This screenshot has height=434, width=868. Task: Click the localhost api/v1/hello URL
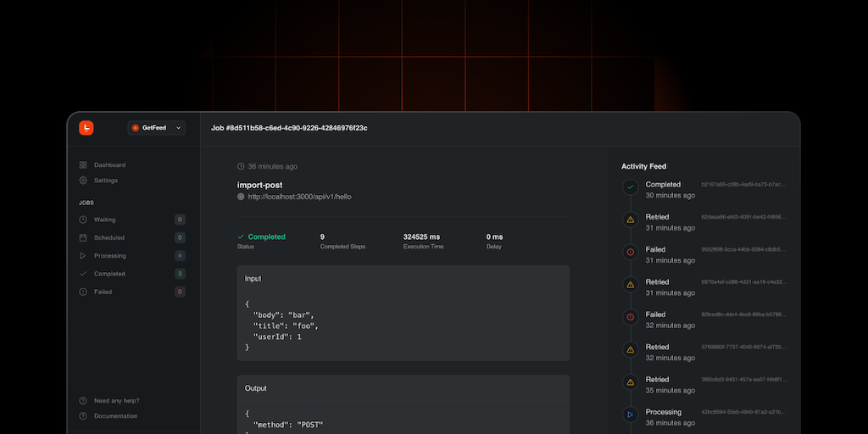[299, 197]
